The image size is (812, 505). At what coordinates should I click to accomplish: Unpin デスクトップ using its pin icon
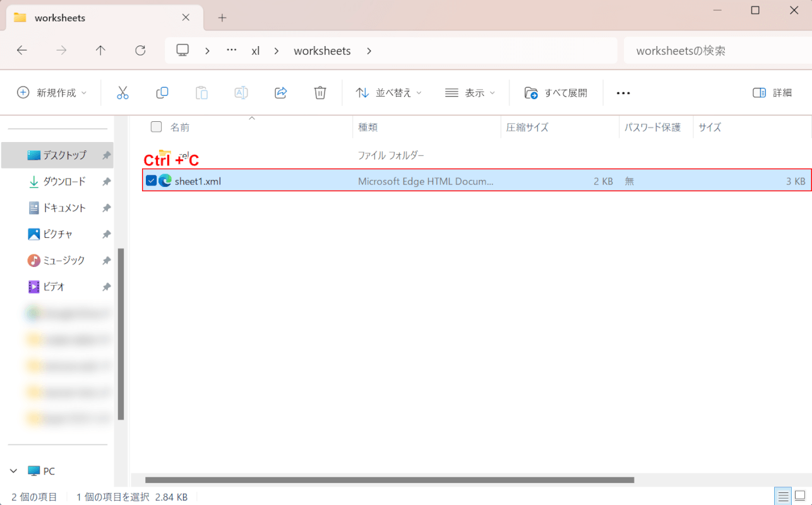pos(106,155)
